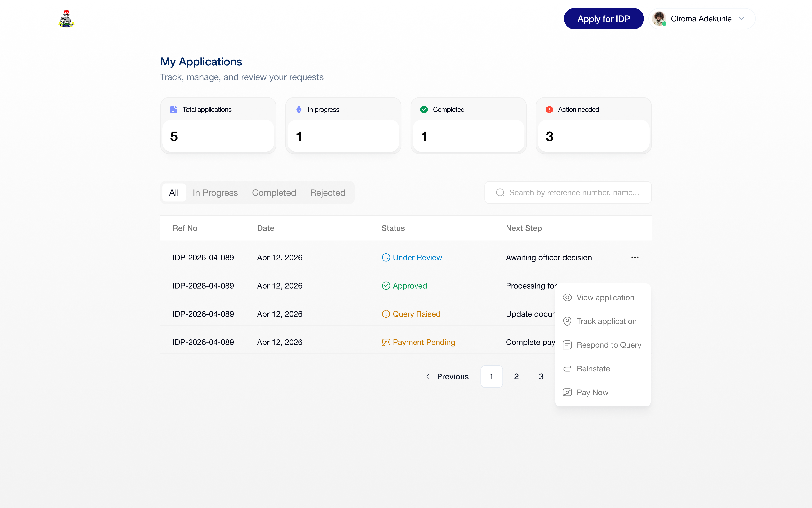Click the Under Review status text

click(x=417, y=257)
